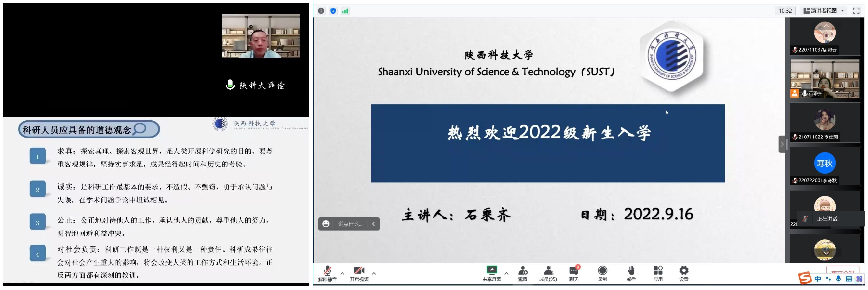
Task: Unmute microphone with 解除静音 button
Action: pos(327,273)
